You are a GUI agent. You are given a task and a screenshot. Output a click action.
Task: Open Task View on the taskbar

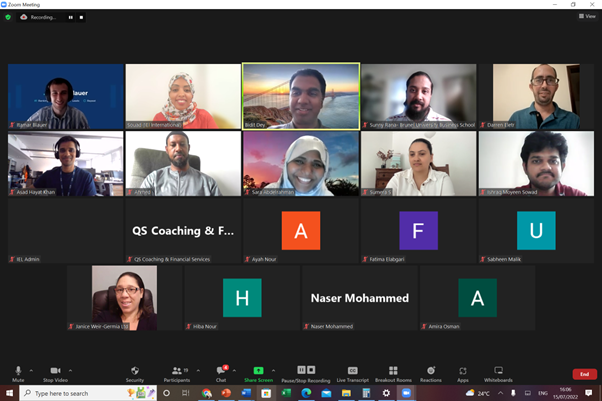[186, 393]
